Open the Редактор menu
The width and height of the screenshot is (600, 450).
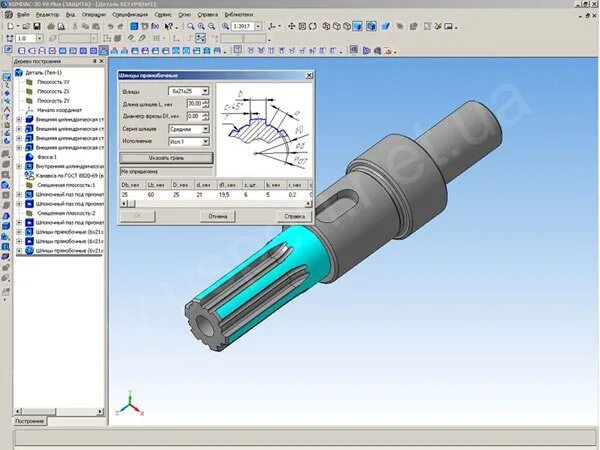pos(48,15)
